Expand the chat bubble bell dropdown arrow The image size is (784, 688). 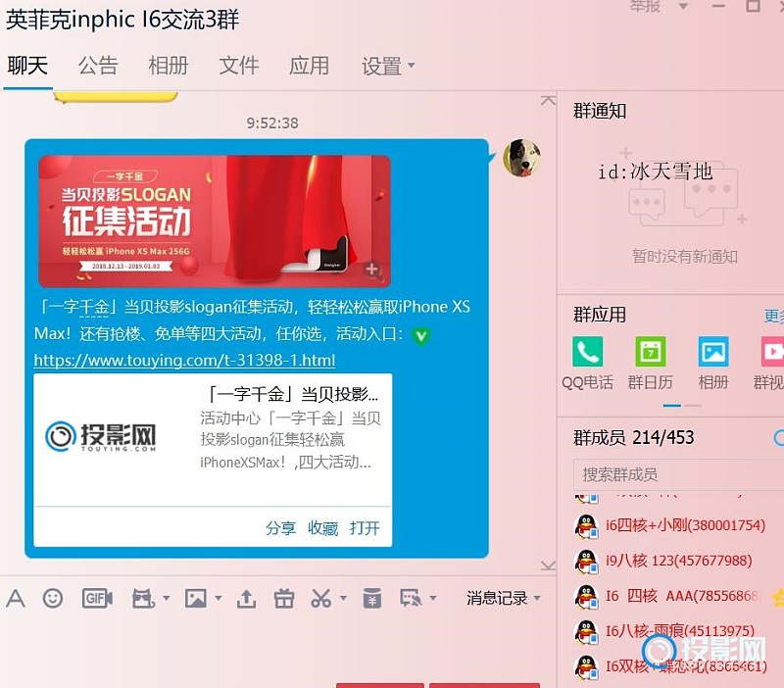point(433,598)
